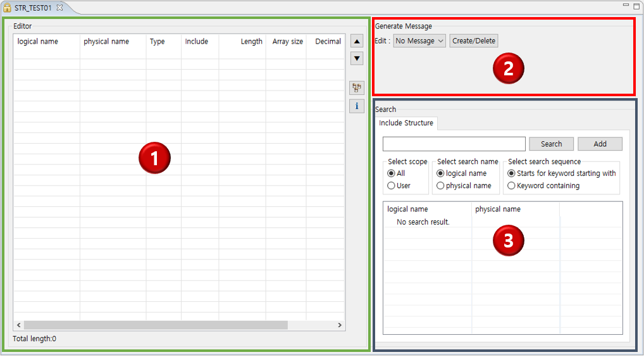Click search results 'physical name' column header
This screenshot has width=644, height=357.
[516, 209]
